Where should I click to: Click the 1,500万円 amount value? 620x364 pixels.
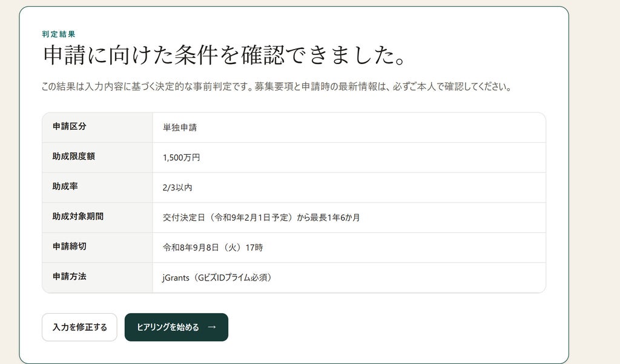tap(181, 158)
